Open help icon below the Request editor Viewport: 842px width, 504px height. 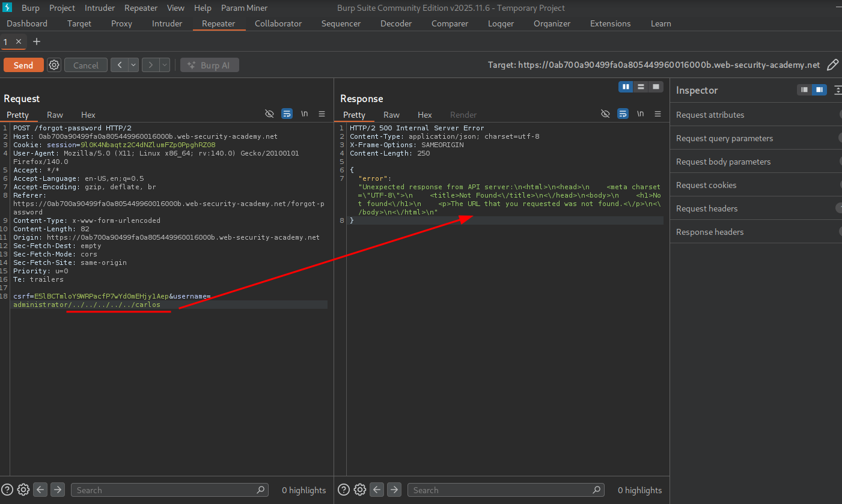(8, 490)
